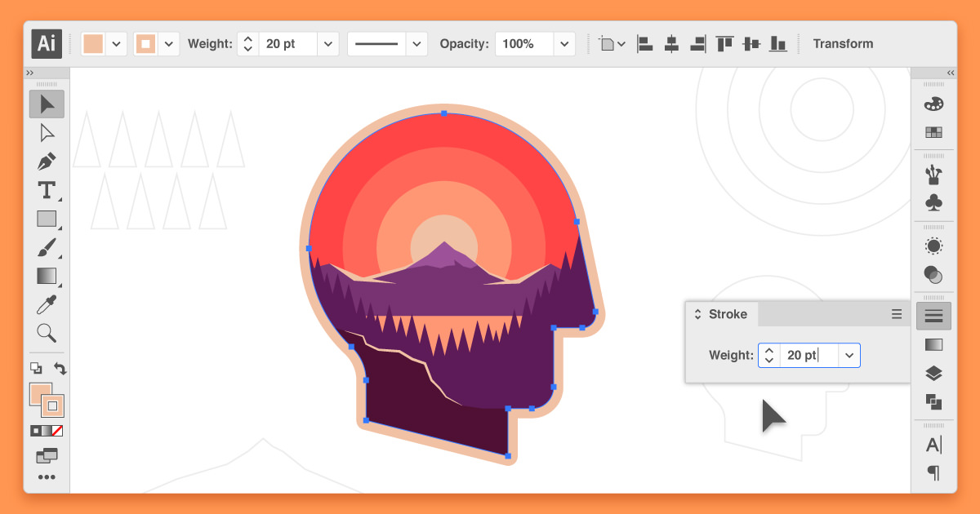Open the Stroke panel options menu
This screenshot has width=980, height=514.
click(x=897, y=314)
